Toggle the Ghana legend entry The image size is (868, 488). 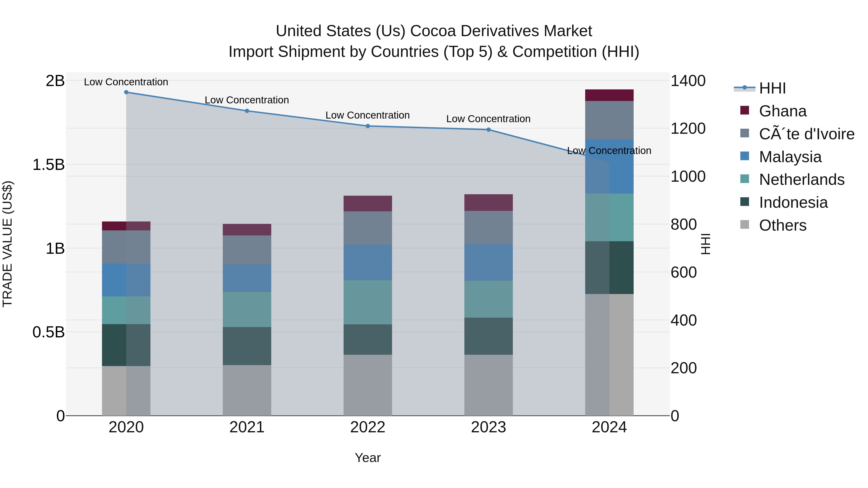(x=773, y=111)
